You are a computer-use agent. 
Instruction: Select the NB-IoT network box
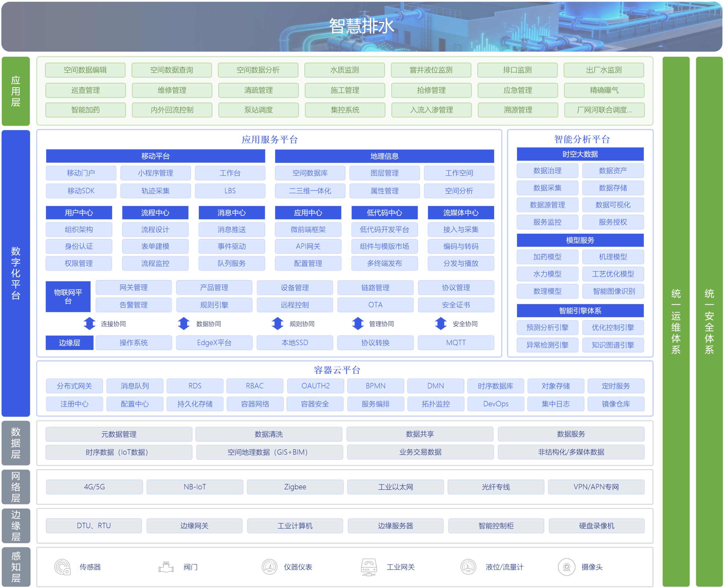(x=195, y=487)
